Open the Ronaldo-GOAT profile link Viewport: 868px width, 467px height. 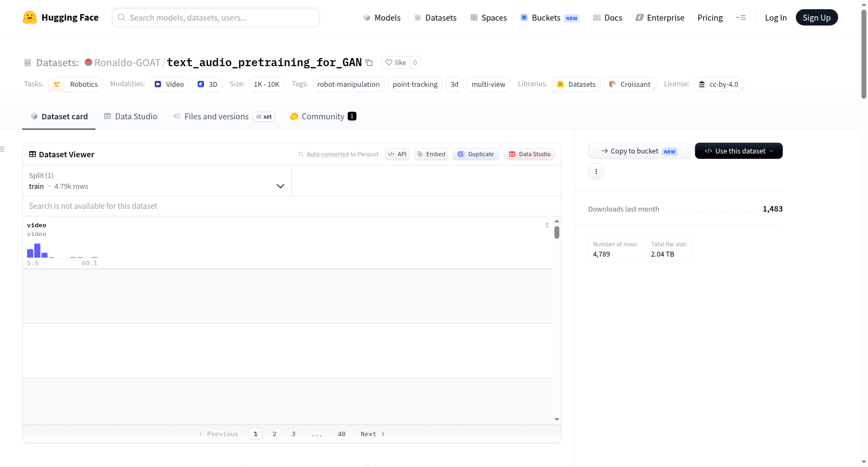127,62
